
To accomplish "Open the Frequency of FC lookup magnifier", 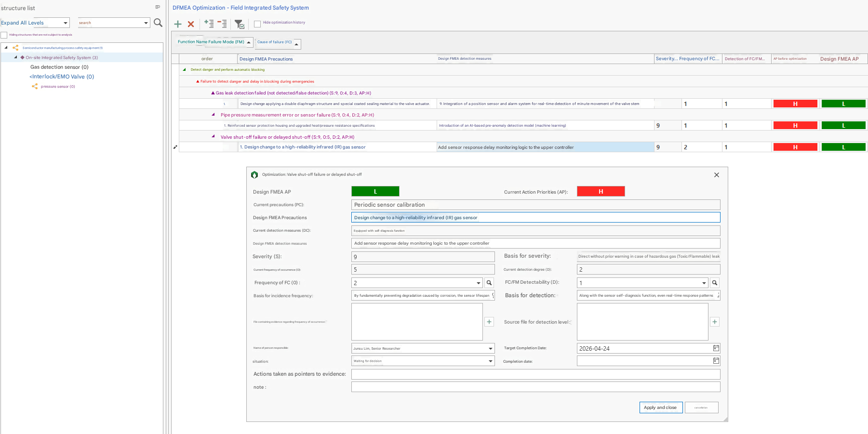I will click(x=489, y=283).
